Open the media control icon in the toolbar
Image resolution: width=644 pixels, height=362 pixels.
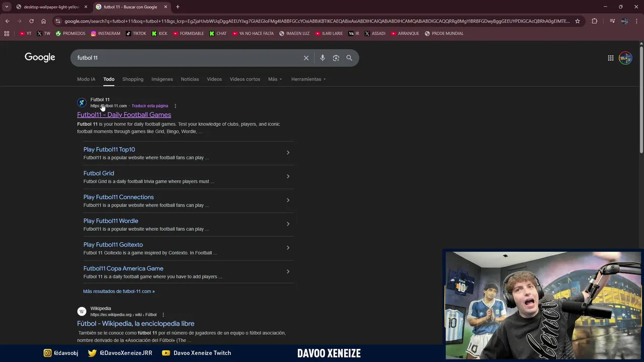tap(612, 21)
